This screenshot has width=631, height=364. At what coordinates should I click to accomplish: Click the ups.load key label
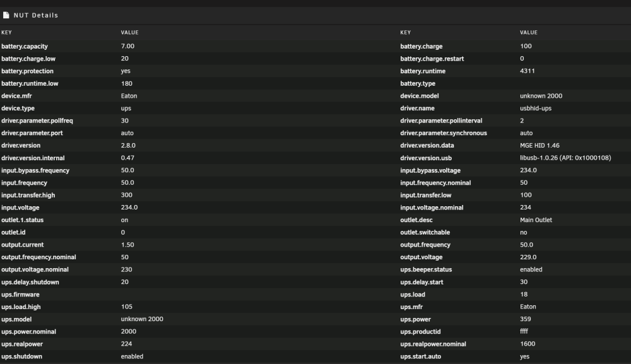413,295
